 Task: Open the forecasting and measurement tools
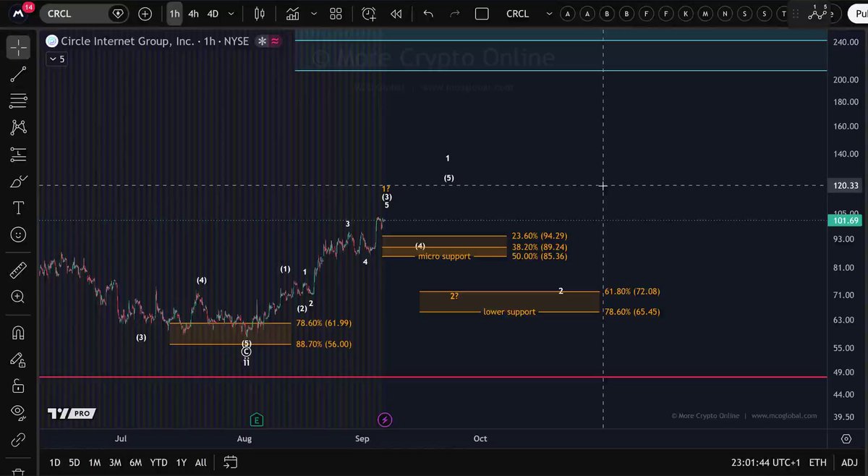coord(19,154)
